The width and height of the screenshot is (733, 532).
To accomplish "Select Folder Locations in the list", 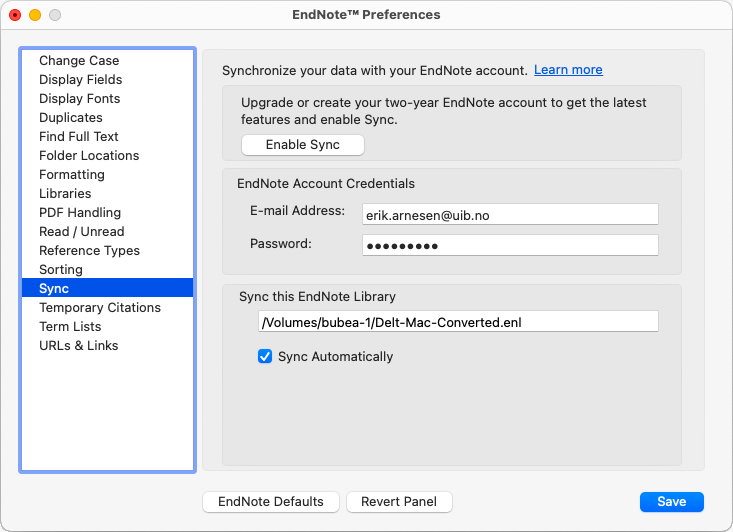I will pyautogui.click(x=107, y=156).
